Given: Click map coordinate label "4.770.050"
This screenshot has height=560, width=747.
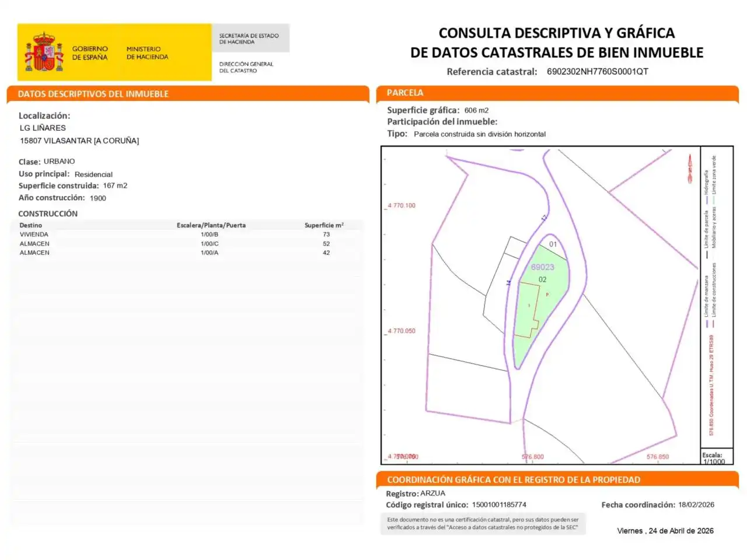Looking at the screenshot, I should click(x=402, y=331).
